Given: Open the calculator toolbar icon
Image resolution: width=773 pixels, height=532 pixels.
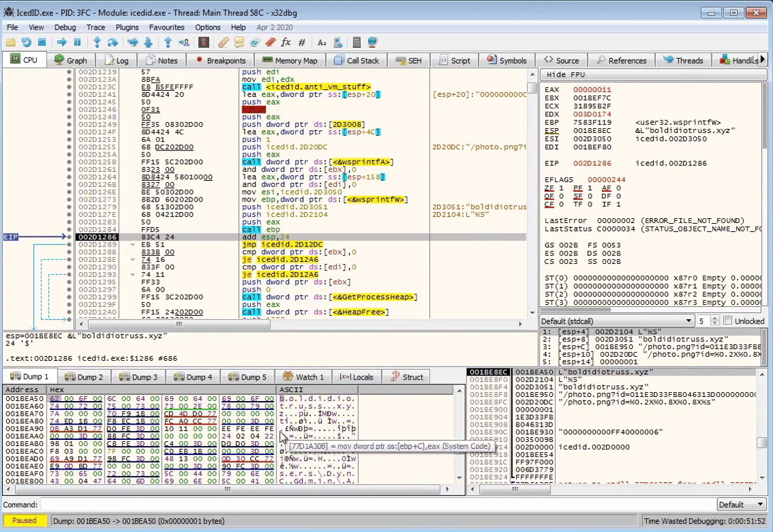Looking at the screenshot, I should click(x=357, y=42).
